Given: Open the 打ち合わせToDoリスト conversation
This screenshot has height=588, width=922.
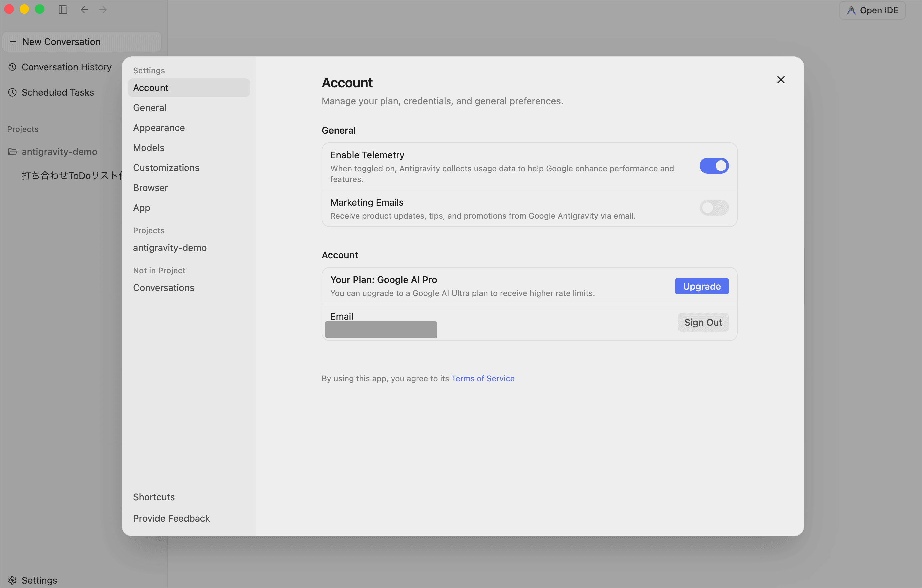Looking at the screenshot, I should click(x=72, y=175).
